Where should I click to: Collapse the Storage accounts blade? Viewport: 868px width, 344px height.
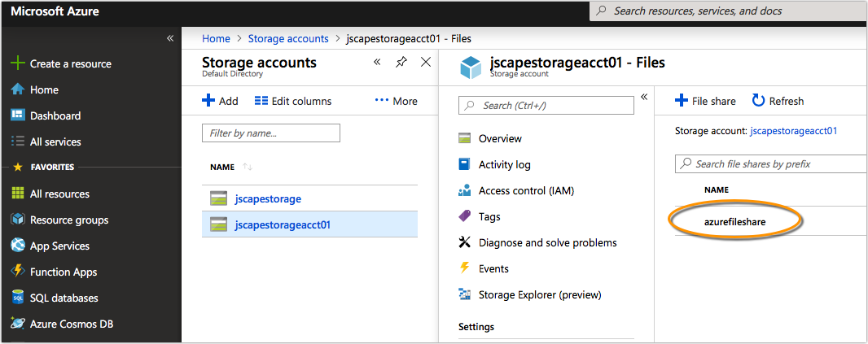click(x=377, y=63)
